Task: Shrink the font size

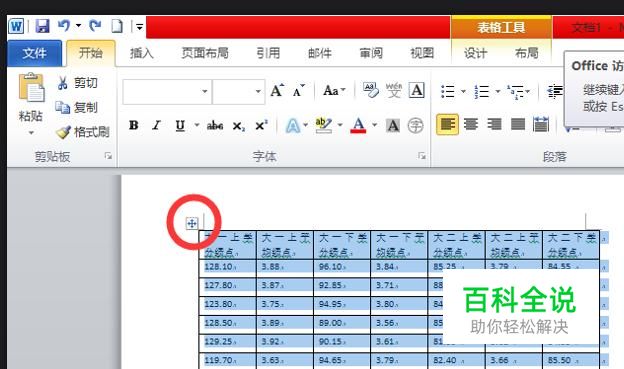Action: click(x=298, y=91)
